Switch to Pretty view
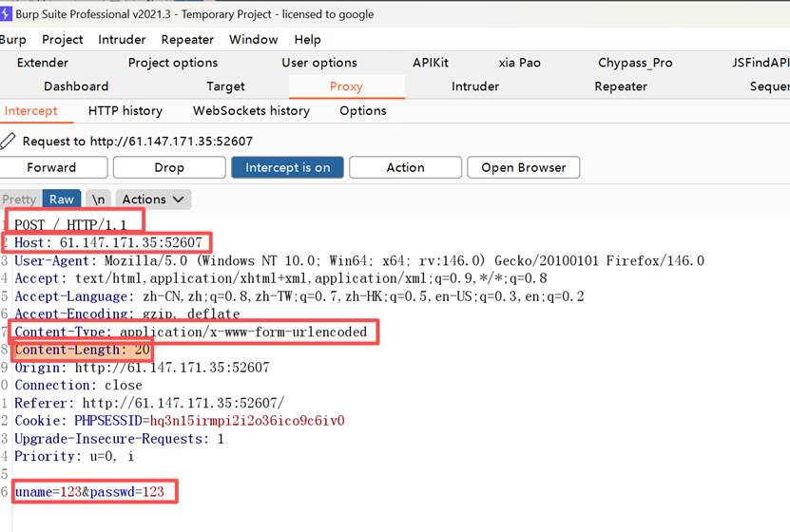The image size is (790, 532). pos(19,199)
